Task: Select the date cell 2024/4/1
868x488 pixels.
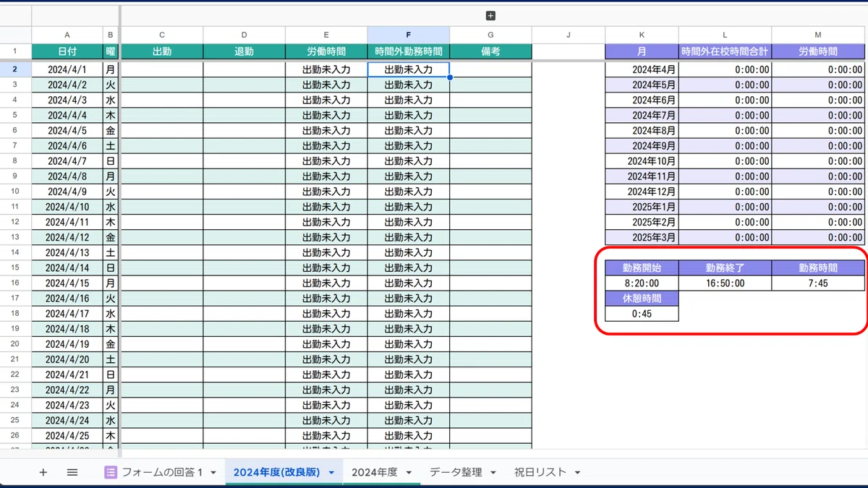Action: [67, 70]
